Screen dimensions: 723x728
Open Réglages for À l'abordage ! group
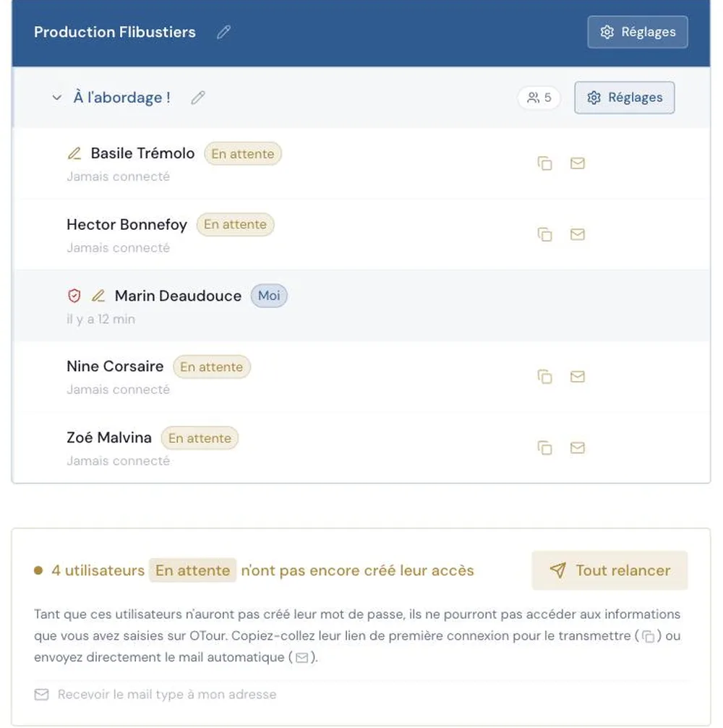coord(625,98)
